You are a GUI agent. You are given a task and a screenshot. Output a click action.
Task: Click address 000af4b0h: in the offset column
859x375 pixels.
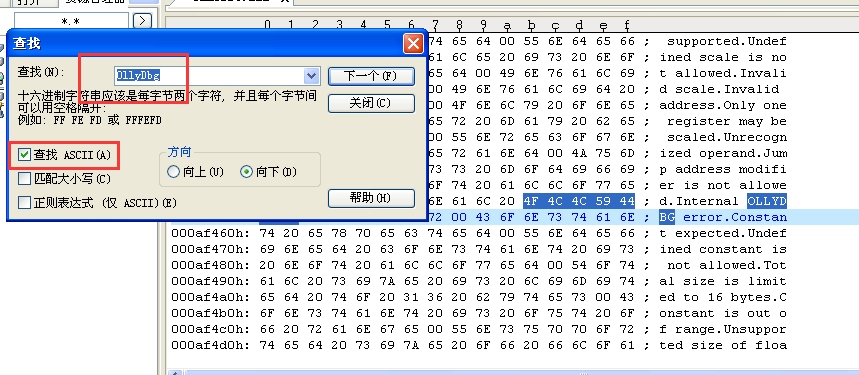(x=211, y=313)
